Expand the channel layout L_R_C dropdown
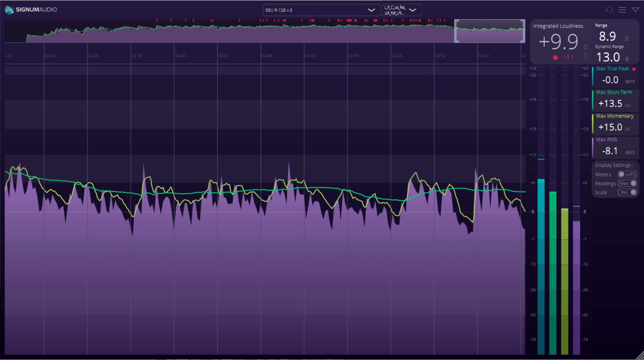This screenshot has height=360, width=644. pyautogui.click(x=401, y=10)
